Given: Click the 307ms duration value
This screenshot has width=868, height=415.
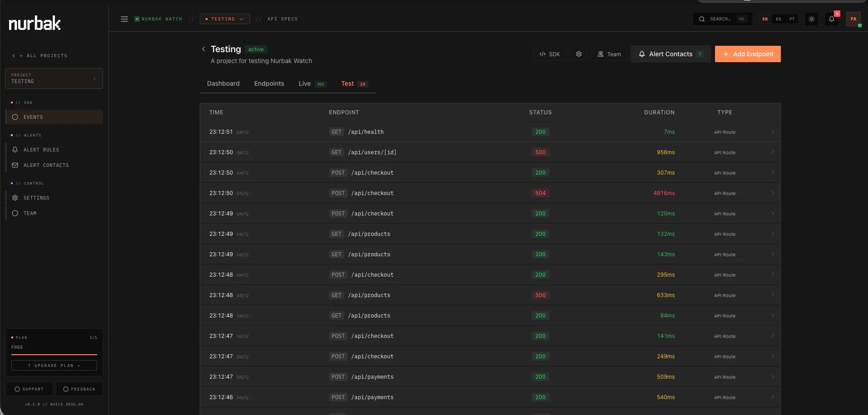Looking at the screenshot, I should pos(666,173).
